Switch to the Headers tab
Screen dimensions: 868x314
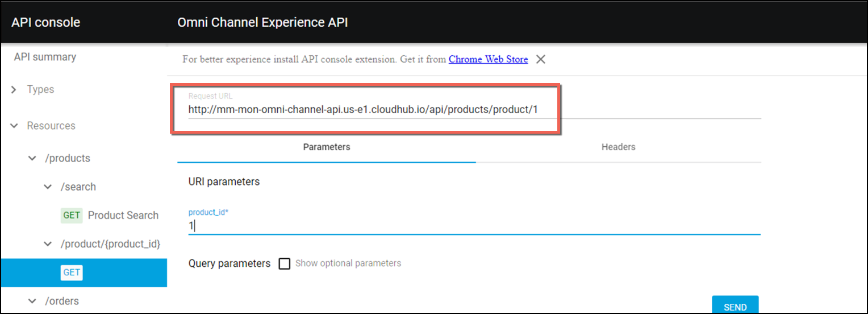(618, 147)
